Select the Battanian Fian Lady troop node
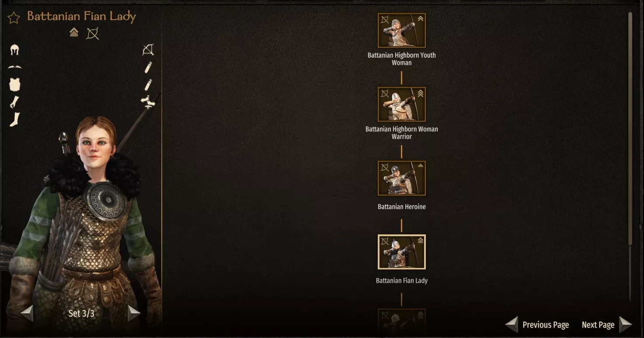This screenshot has height=338, width=644. point(401,252)
